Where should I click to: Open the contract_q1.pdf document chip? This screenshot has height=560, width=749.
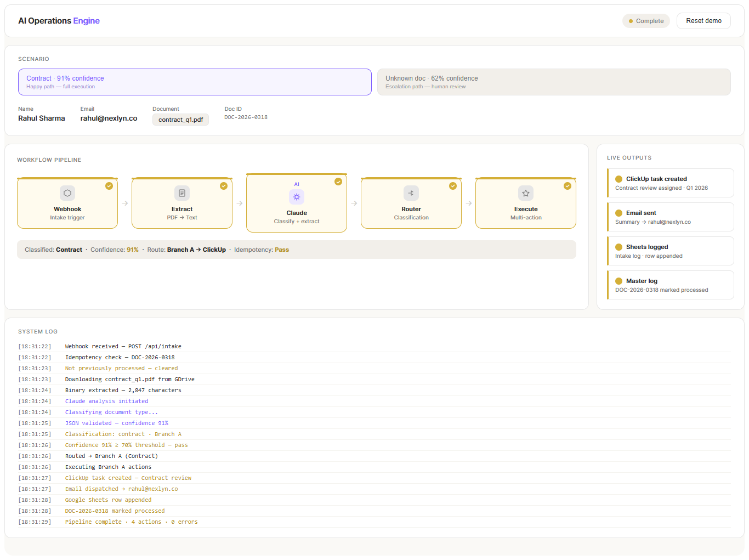(x=180, y=120)
